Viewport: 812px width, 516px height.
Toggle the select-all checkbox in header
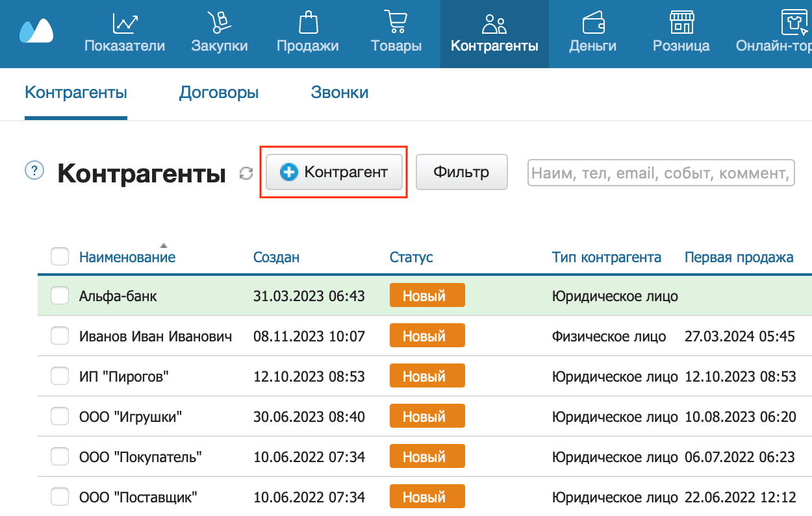(59, 256)
